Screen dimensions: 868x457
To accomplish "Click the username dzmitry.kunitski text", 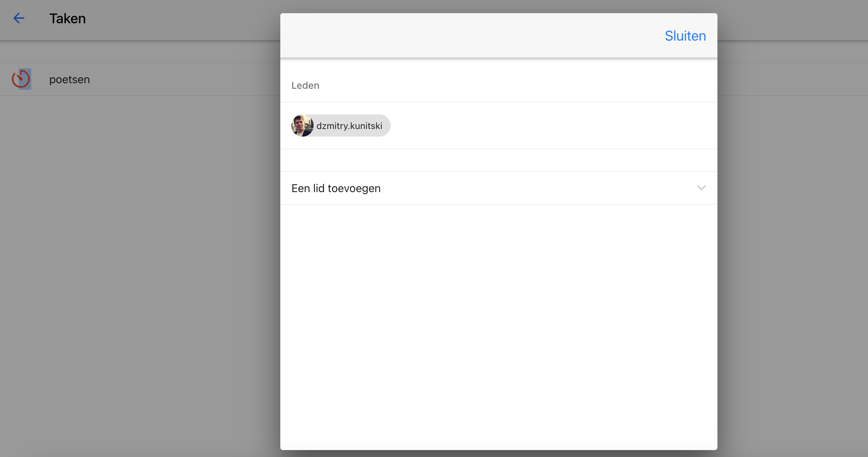I will pos(349,126).
